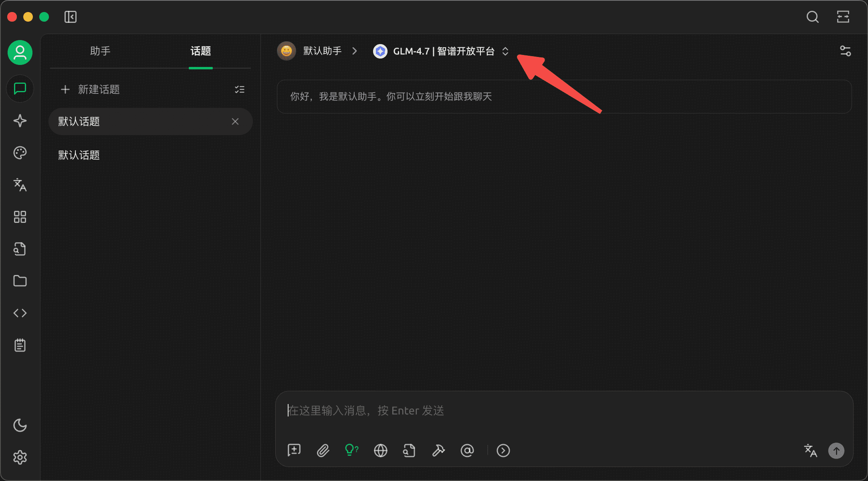Screen dimensions: 868x481
Task: Open the AI painting palette icon
Action: point(20,152)
